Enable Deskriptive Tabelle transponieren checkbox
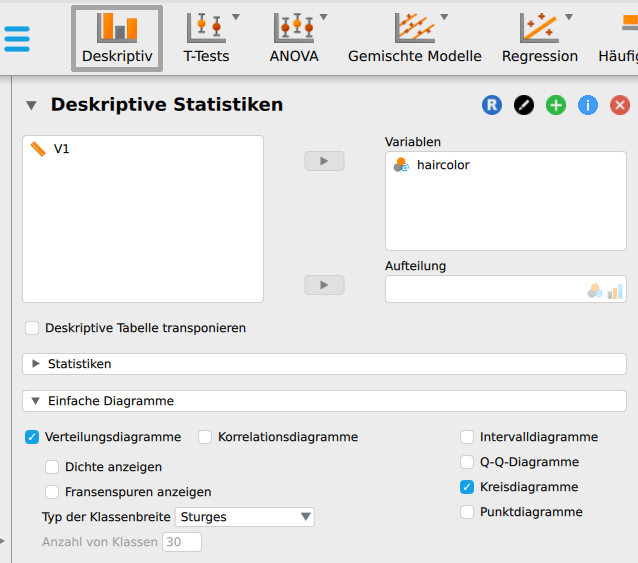Viewport: 638px width, 563px height. pos(33,328)
